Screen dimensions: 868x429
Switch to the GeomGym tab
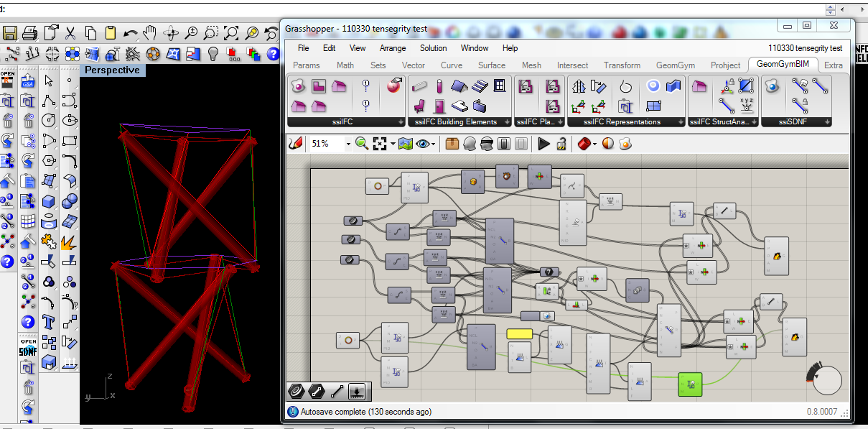click(x=676, y=65)
